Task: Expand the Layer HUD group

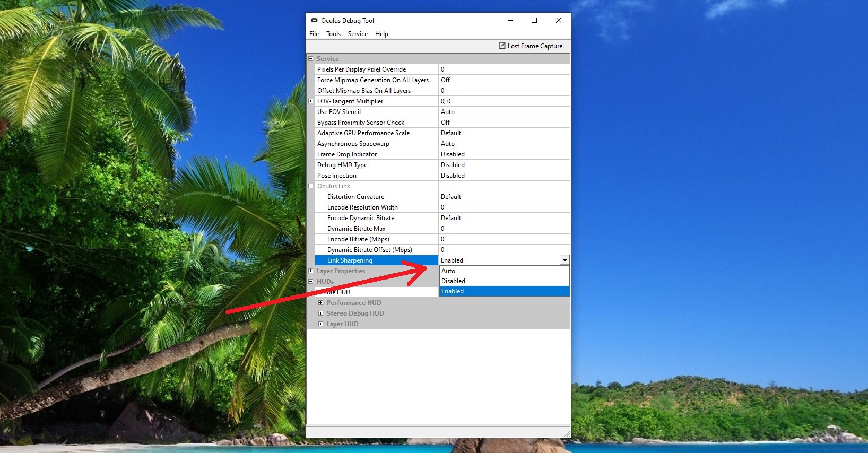Action: [320, 324]
